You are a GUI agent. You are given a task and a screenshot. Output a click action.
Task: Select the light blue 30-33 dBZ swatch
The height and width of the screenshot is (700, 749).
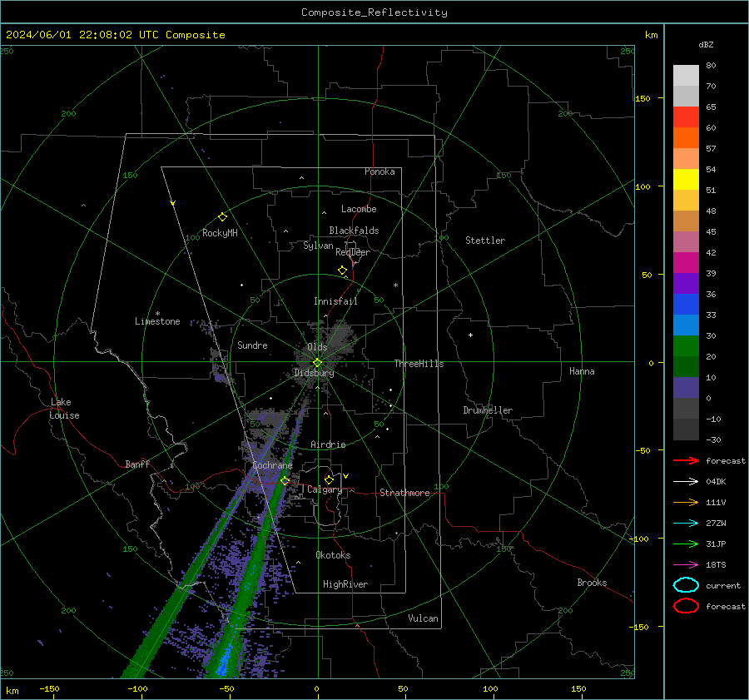(686, 325)
